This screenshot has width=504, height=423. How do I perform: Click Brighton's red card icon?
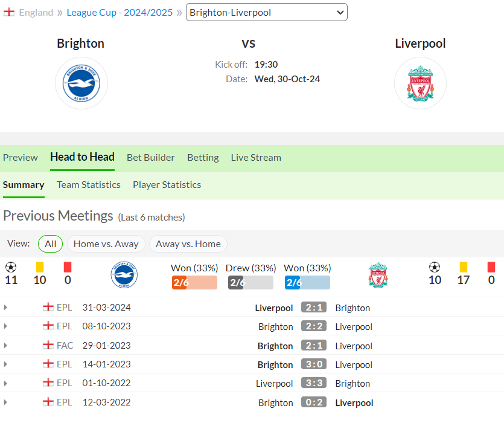[x=68, y=267]
